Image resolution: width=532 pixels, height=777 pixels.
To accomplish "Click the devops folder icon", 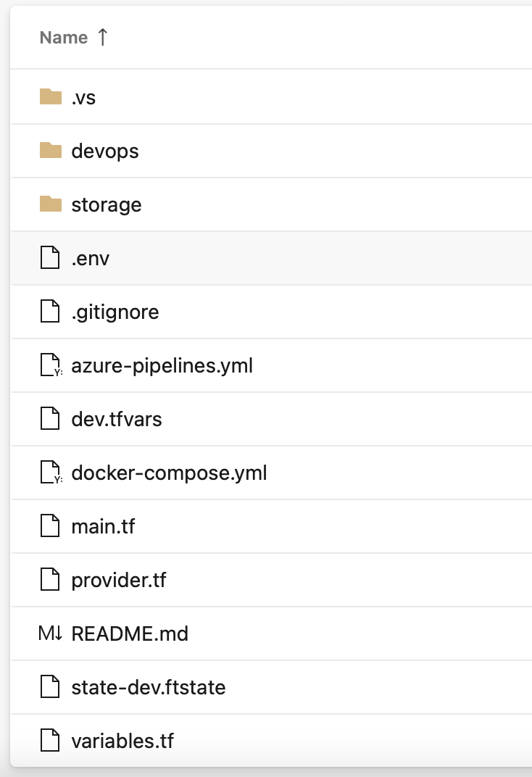I will [x=50, y=150].
